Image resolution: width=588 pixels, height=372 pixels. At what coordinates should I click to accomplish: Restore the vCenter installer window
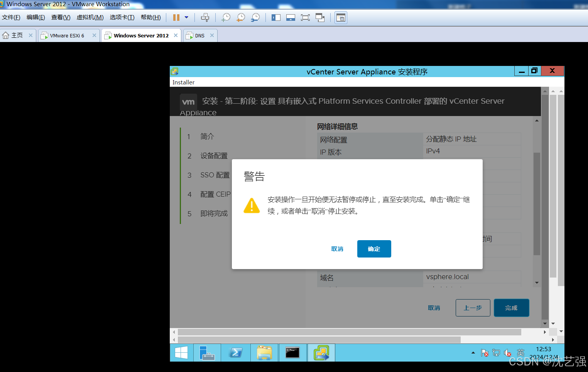(x=534, y=71)
